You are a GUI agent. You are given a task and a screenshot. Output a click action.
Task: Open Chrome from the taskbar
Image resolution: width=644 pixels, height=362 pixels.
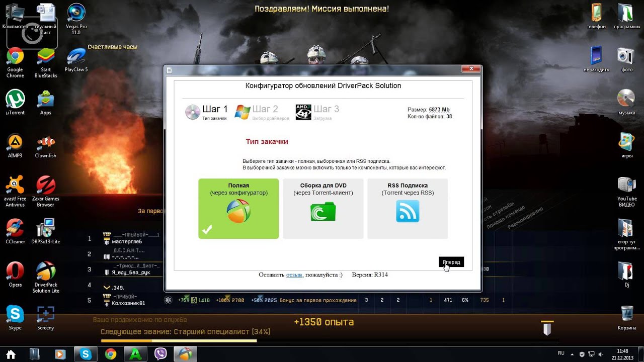[110, 354]
